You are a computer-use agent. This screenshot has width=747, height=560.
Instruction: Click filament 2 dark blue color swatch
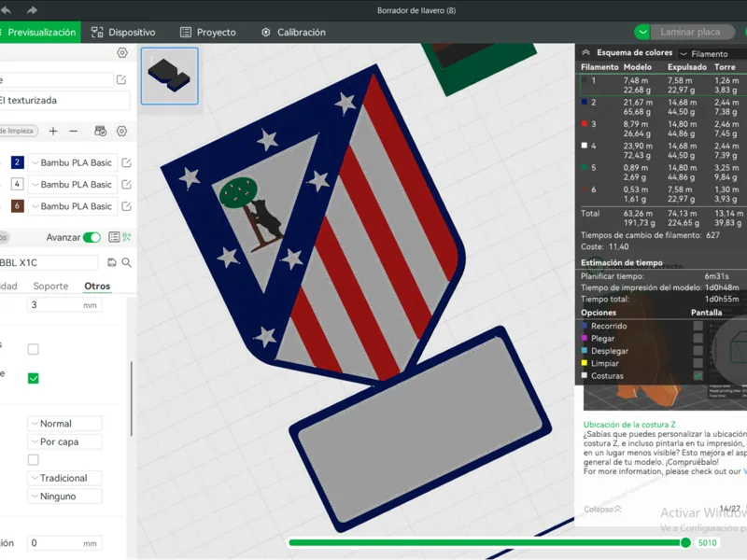17,162
